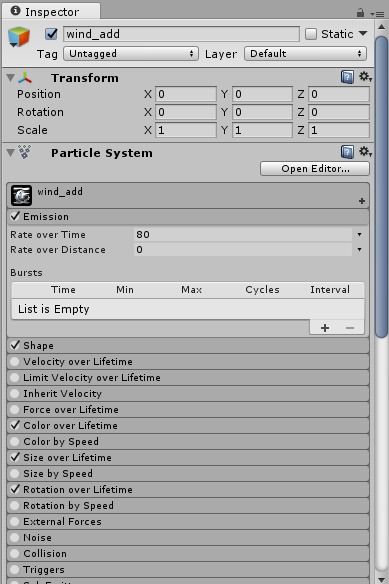Open Transform component gear settings
The height and width of the screenshot is (584, 389).
[364, 77]
